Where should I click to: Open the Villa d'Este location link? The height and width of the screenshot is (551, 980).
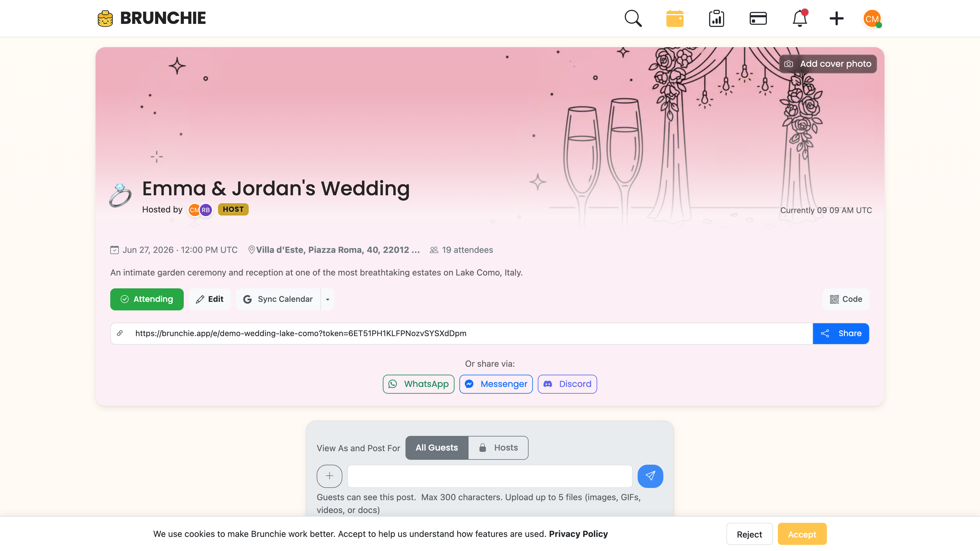[x=338, y=250]
